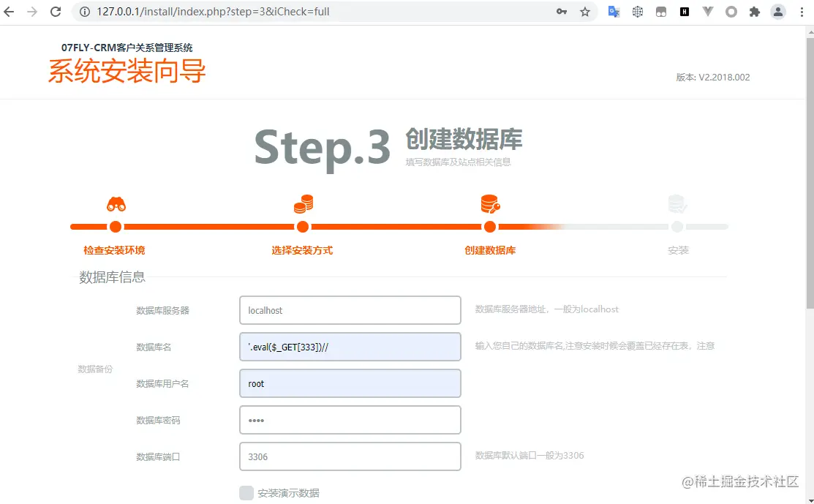814x504 pixels.
Task: Click the browser forward arrow
Action: (32, 12)
